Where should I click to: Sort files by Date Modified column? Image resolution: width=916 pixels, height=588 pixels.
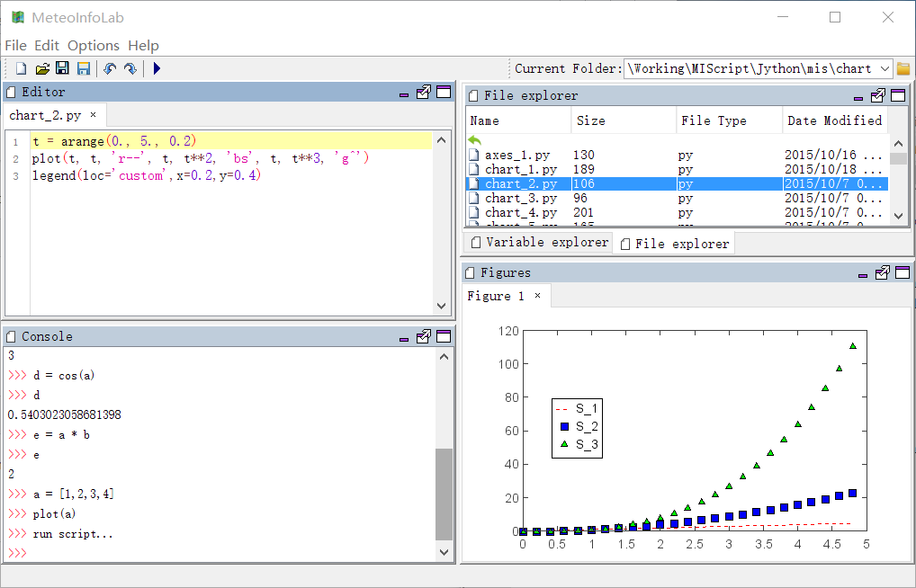(x=834, y=120)
